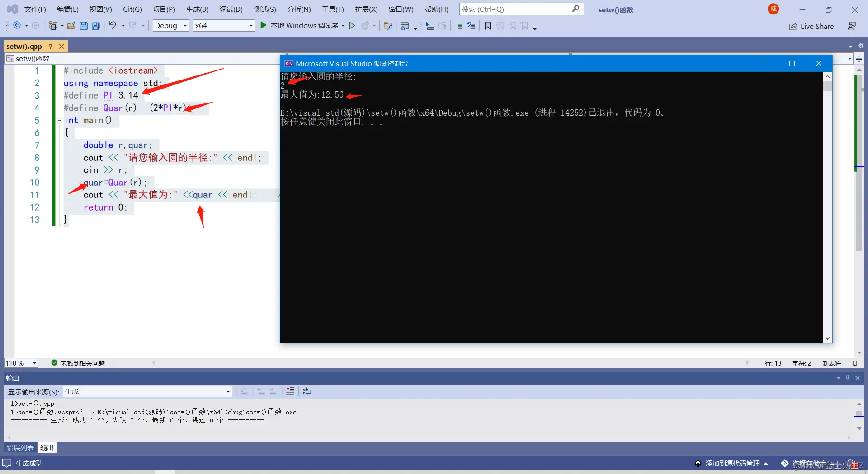This screenshot has width=868, height=474.
Task: Open the 扩展(X) menu
Action: (366, 9)
